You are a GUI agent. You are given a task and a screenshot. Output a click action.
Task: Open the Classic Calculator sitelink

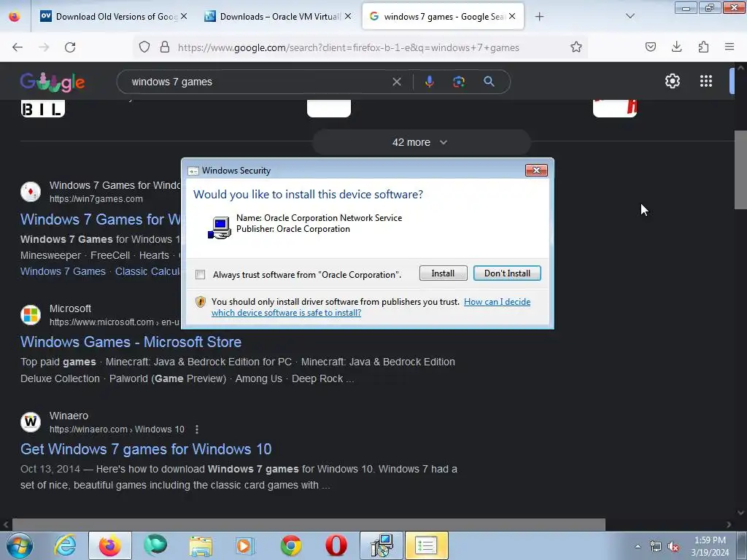tap(147, 271)
